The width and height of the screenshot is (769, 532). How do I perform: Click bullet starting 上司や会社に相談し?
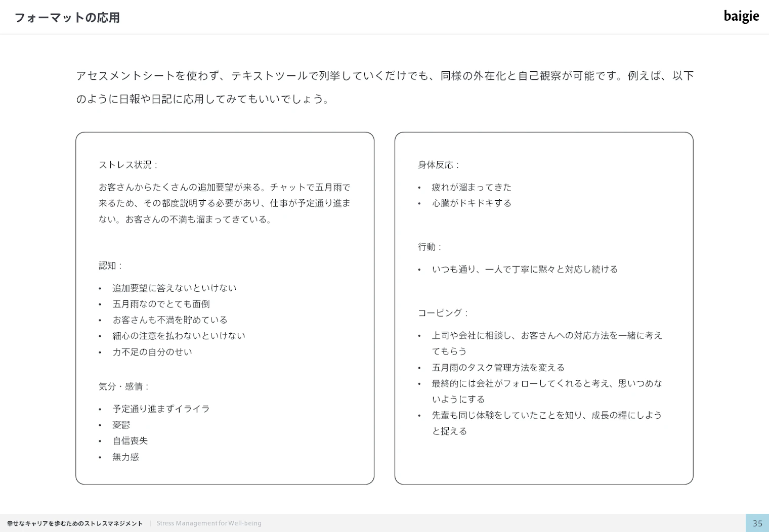(x=547, y=343)
